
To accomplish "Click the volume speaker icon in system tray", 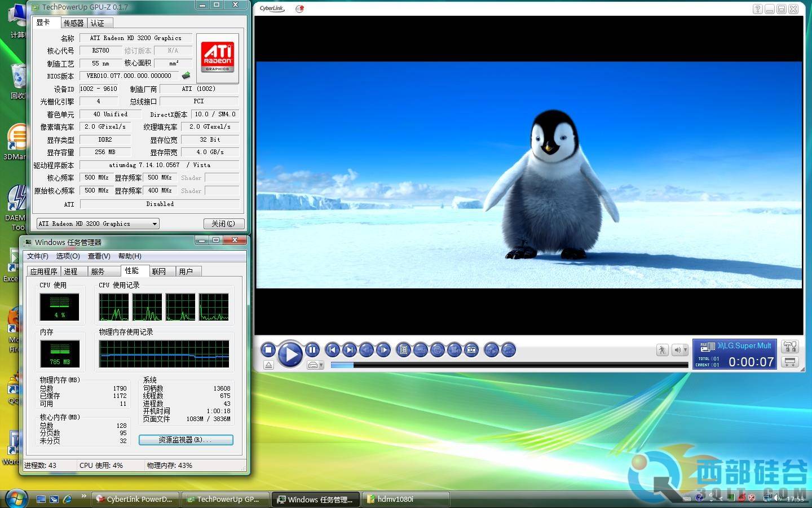I will (778, 498).
